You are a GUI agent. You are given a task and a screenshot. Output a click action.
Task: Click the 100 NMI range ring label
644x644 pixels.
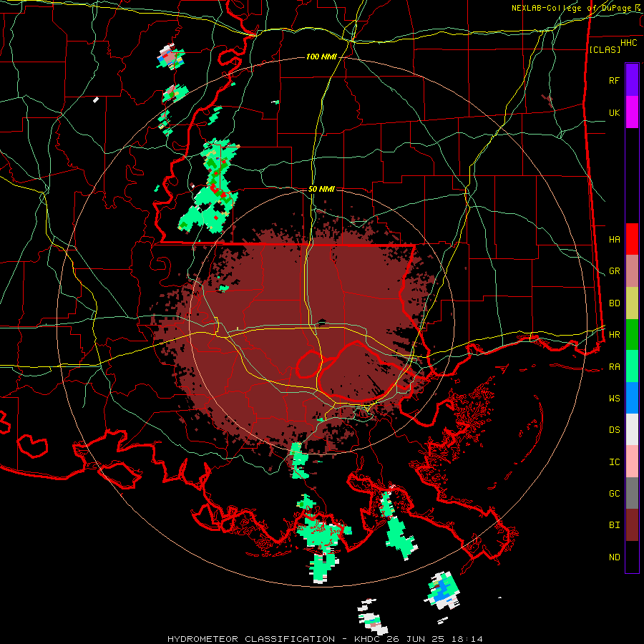(321, 57)
